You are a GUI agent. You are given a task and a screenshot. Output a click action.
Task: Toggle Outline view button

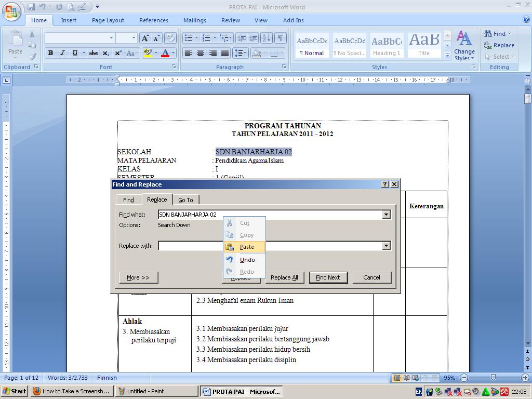pyautogui.click(x=425, y=378)
